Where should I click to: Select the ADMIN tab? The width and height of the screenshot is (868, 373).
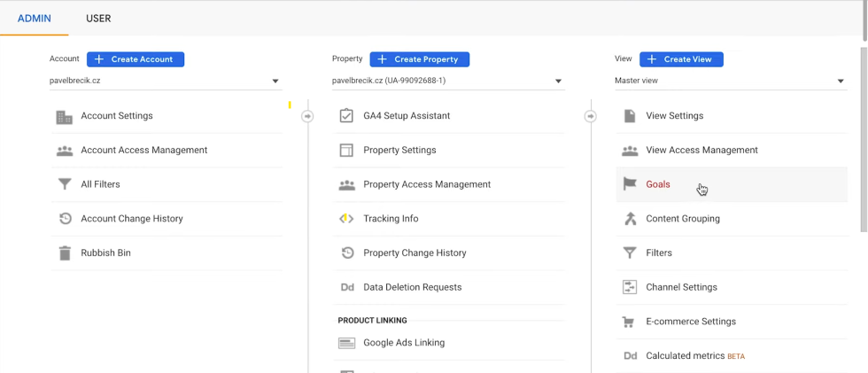(x=35, y=19)
